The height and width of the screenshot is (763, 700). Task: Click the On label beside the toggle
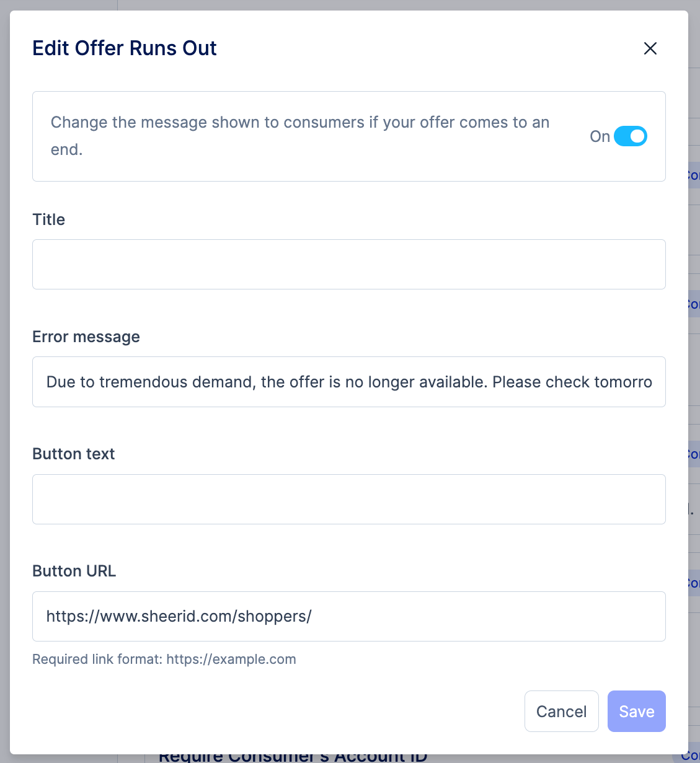click(599, 136)
